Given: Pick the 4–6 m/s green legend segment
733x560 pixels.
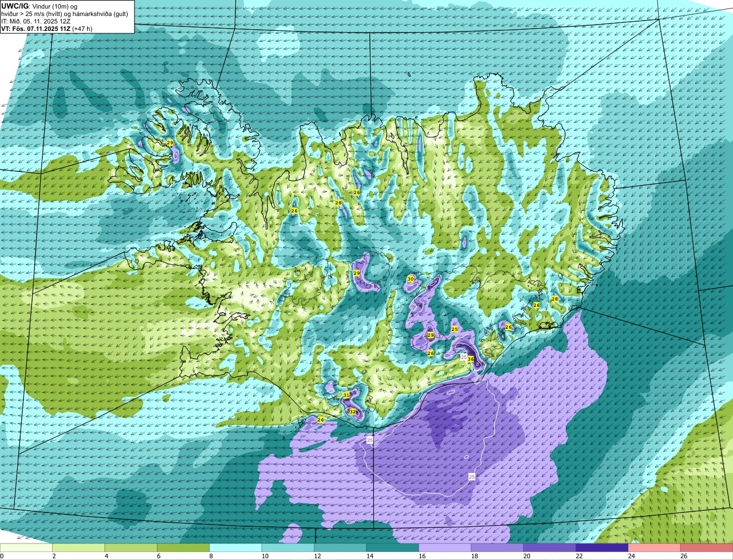Looking at the screenshot, I should (x=131, y=547).
